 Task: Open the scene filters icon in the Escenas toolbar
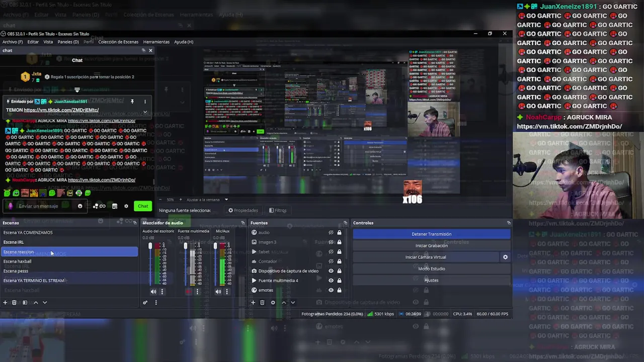(x=25, y=303)
